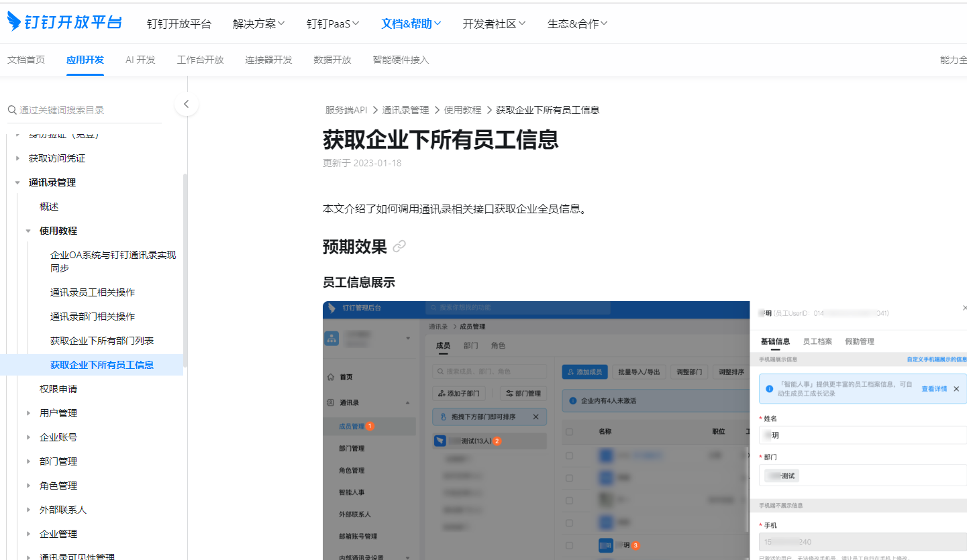Click the 批量导入/导出 button in the screenshot
The width and height of the screenshot is (967, 560).
pyautogui.click(x=639, y=372)
